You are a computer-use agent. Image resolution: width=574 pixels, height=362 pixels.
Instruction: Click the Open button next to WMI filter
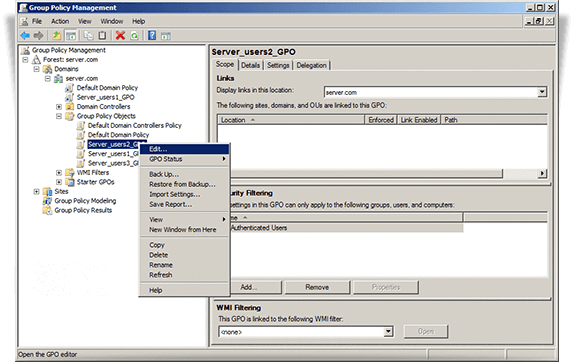[426, 331]
